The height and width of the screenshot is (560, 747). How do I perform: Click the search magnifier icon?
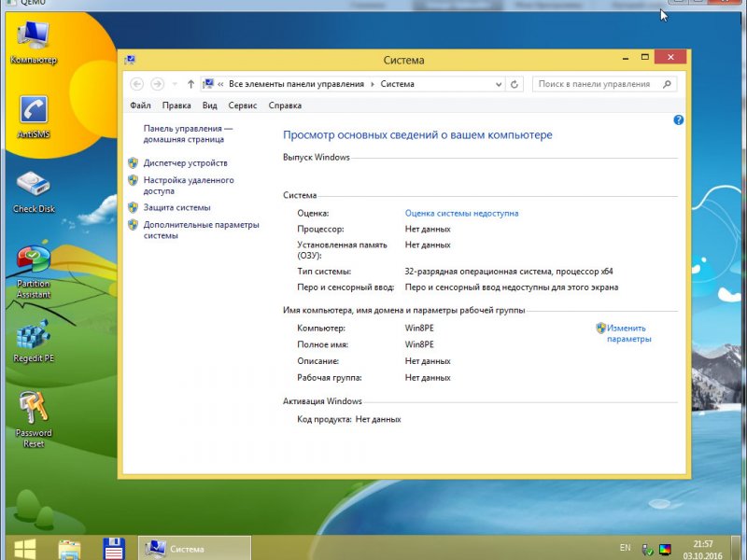(667, 84)
